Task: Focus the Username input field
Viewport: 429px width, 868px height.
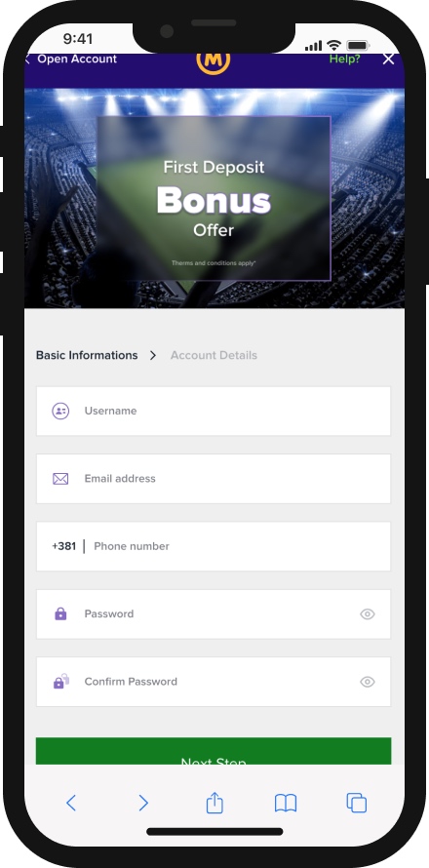Action: [x=214, y=411]
